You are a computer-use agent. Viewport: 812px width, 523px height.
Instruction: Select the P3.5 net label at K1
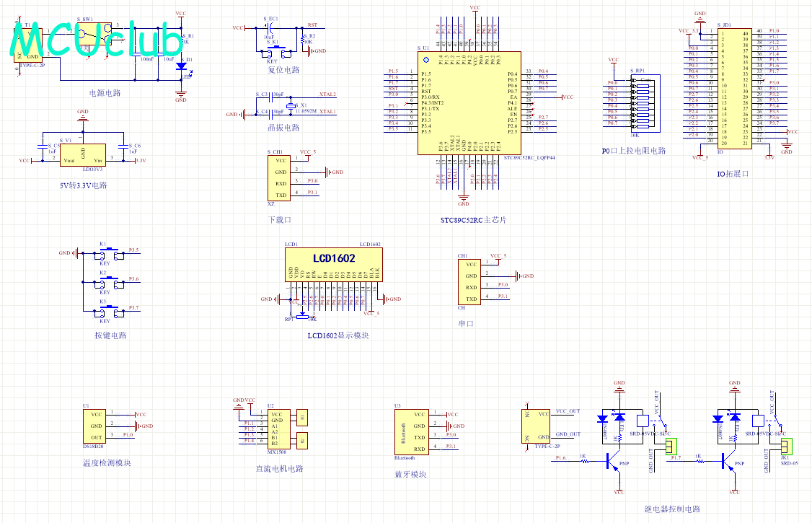coord(133,250)
